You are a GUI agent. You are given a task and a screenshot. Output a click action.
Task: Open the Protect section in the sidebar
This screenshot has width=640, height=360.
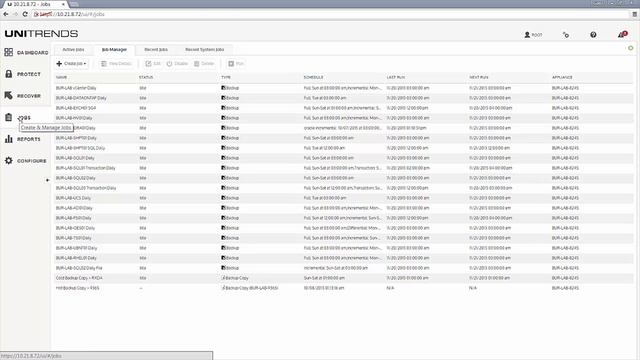29,74
